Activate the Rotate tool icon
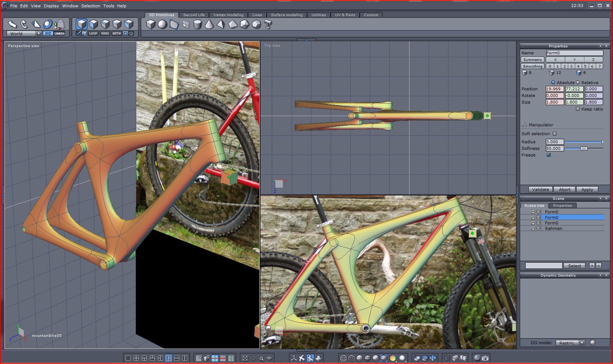This screenshot has width=613, height=364. point(24,24)
